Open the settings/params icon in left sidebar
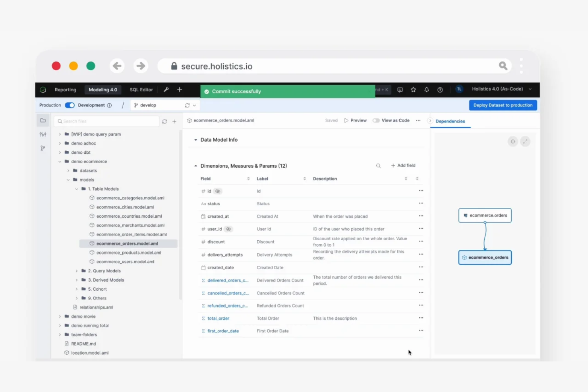Screen dimensions: 588x392 43,135
